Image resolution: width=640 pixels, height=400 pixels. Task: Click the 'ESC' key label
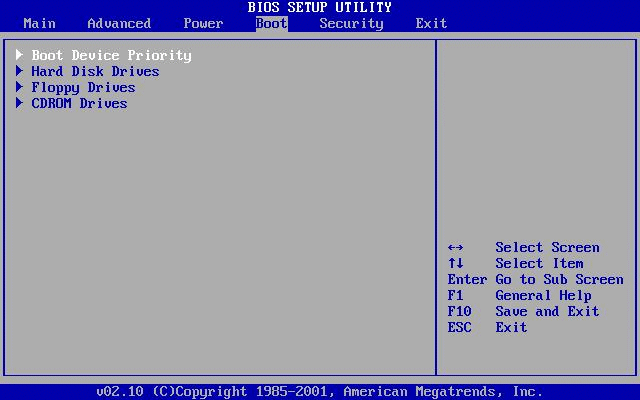(x=460, y=327)
